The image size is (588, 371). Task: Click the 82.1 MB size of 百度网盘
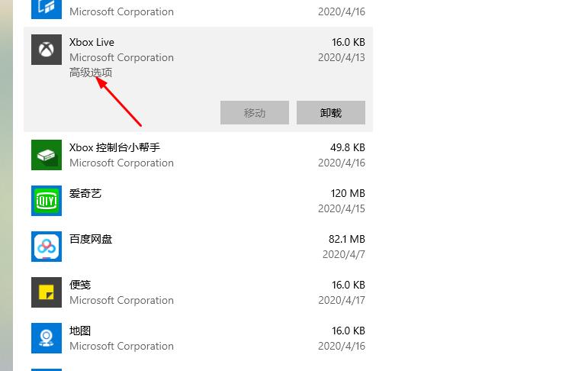[x=346, y=239]
